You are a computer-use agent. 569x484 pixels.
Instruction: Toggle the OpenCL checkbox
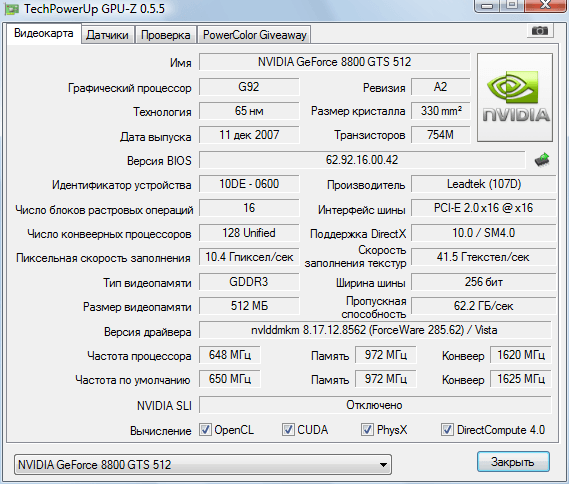pos(205,430)
